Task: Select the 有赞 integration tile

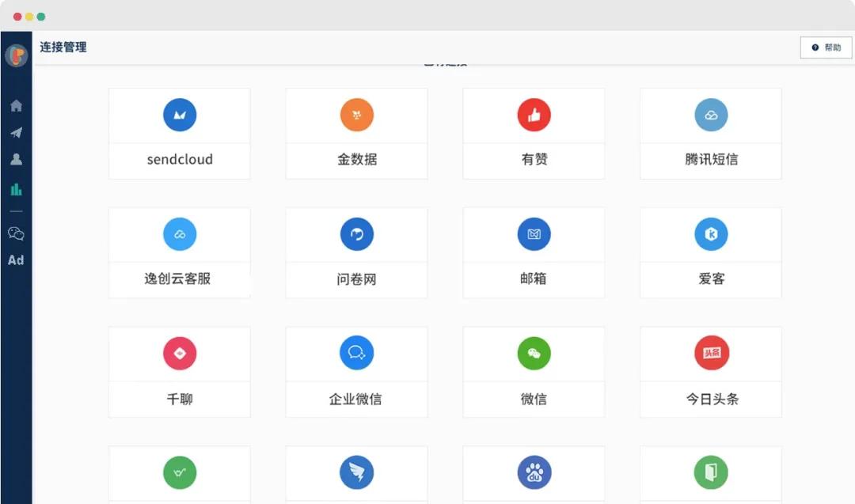Action: pyautogui.click(x=534, y=132)
